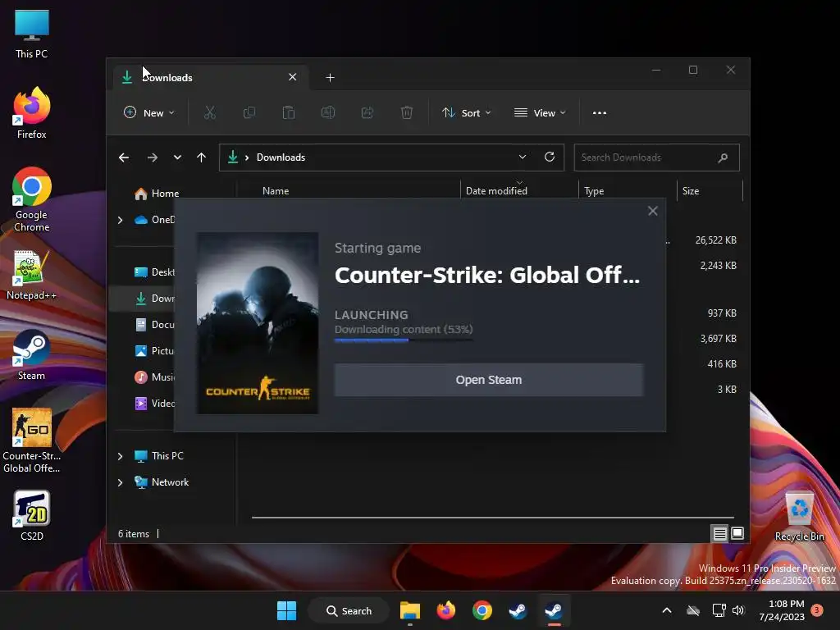
Task: Switch to details view layout icon
Action: click(719, 533)
